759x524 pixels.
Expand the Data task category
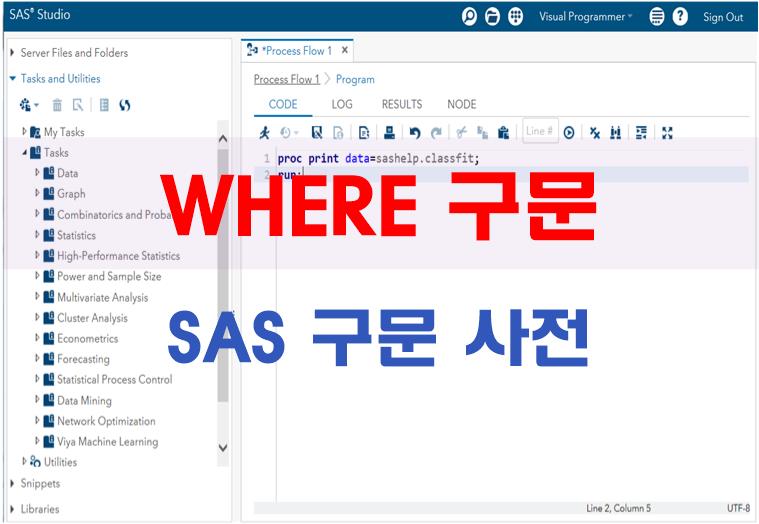click(37, 173)
